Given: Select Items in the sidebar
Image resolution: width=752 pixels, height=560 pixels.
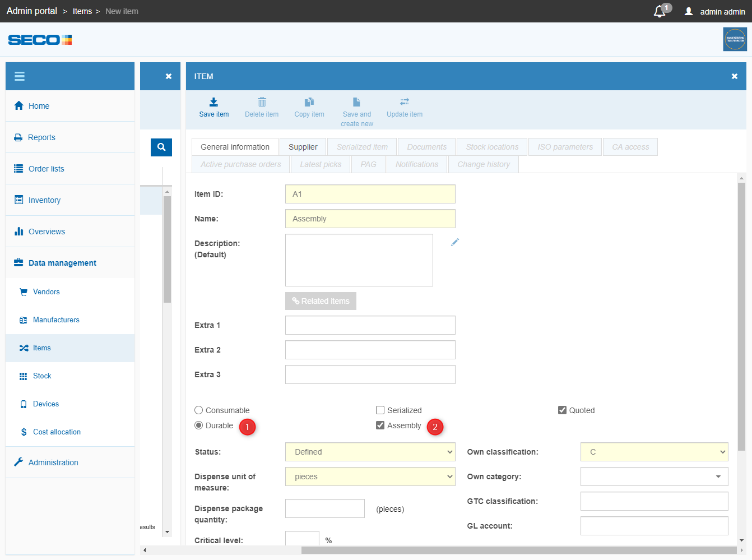Looking at the screenshot, I should point(70,348).
